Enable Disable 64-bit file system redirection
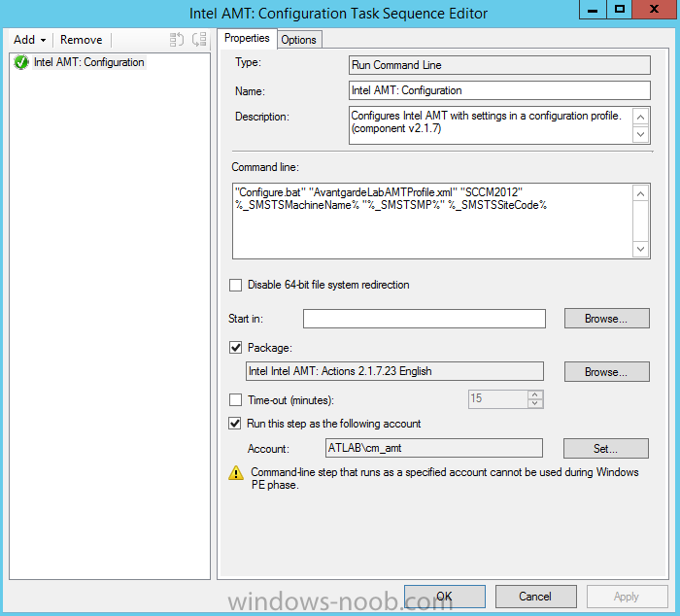Viewport: 680px width, 616px height. point(235,285)
